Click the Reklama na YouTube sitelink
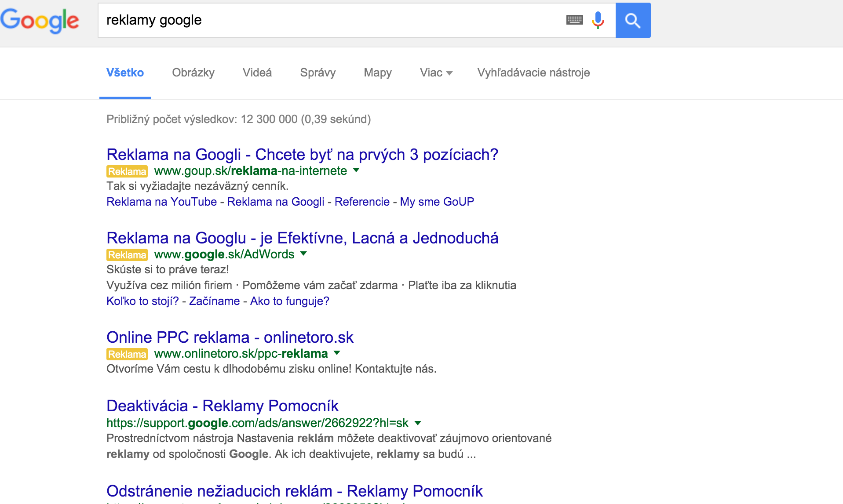This screenshot has width=843, height=504. [x=161, y=202]
